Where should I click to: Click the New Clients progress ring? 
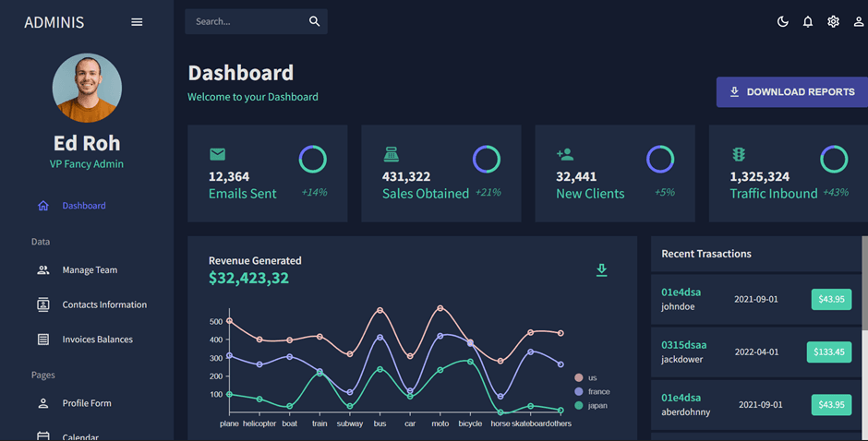[x=660, y=160]
